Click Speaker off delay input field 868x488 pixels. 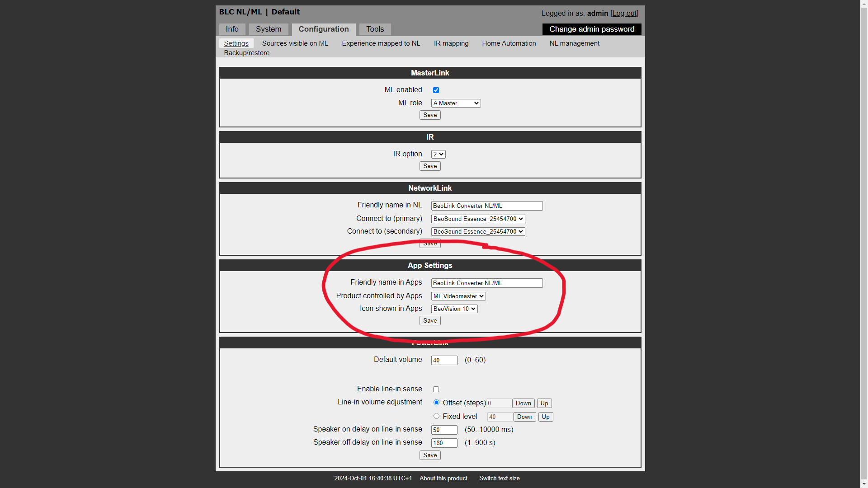pos(444,443)
